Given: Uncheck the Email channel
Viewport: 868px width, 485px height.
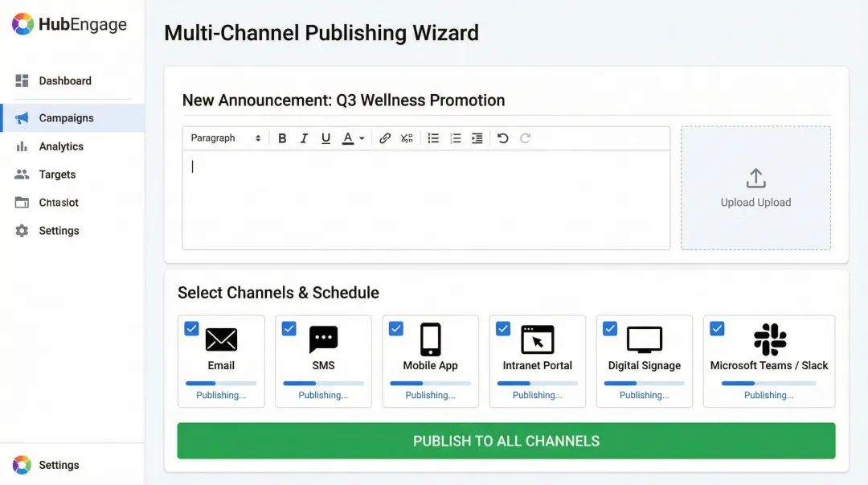Looking at the screenshot, I should [191, 328].
